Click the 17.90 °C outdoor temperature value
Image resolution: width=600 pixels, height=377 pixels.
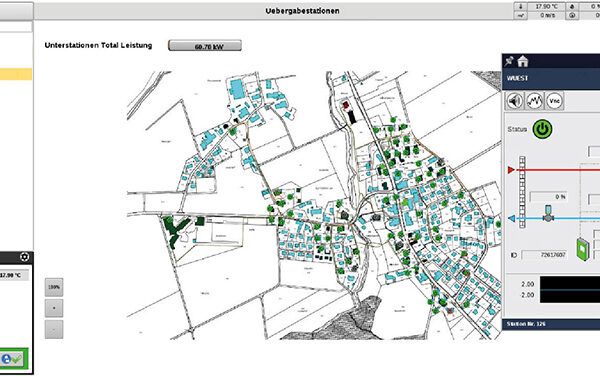click(x=547, y=7)
